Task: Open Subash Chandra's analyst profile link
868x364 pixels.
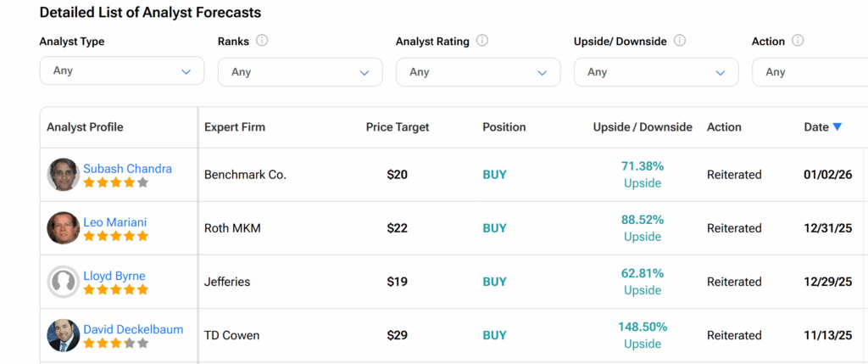Action: pyautogui.click(x=127, y=169)
